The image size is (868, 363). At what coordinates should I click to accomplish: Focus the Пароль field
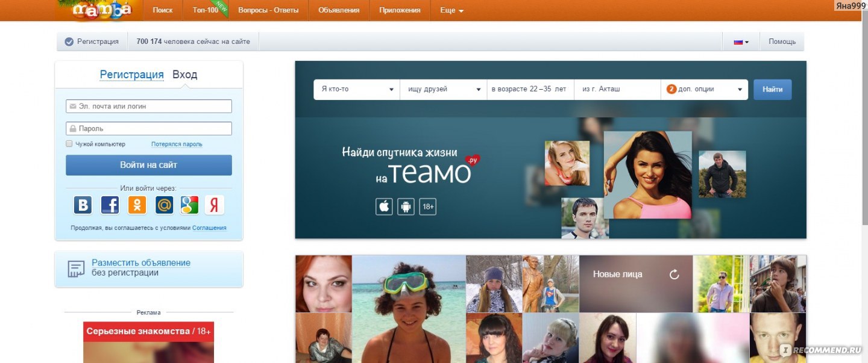[x=149, y=128]
